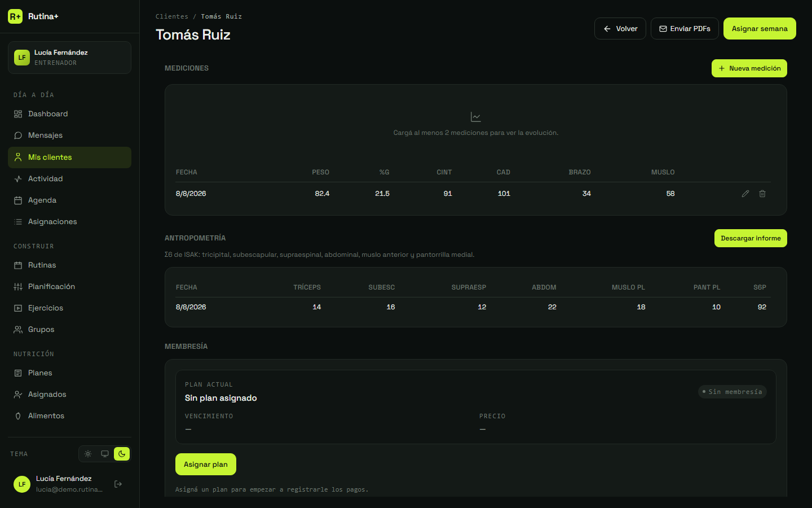
Task: Click Enviar PDFs button
Action: coord(685,29)
